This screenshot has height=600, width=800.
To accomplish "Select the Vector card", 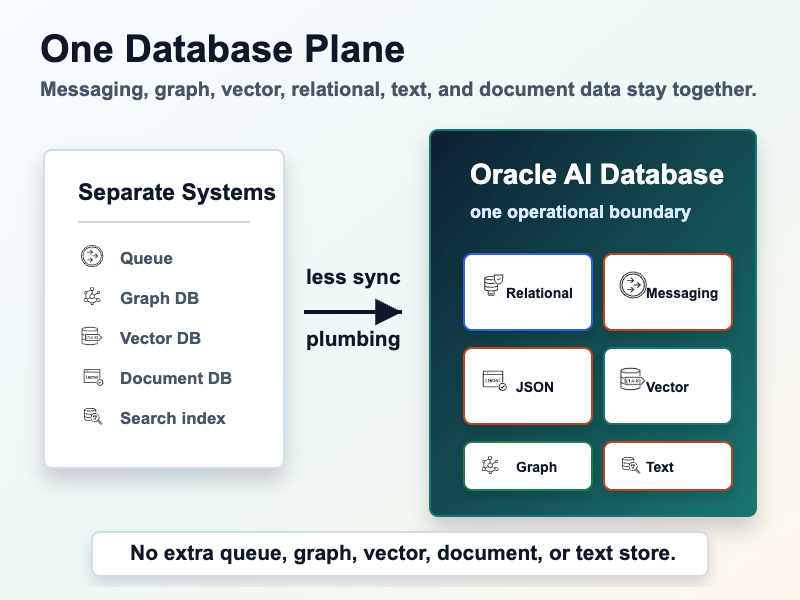I will (x=668, y=386).
